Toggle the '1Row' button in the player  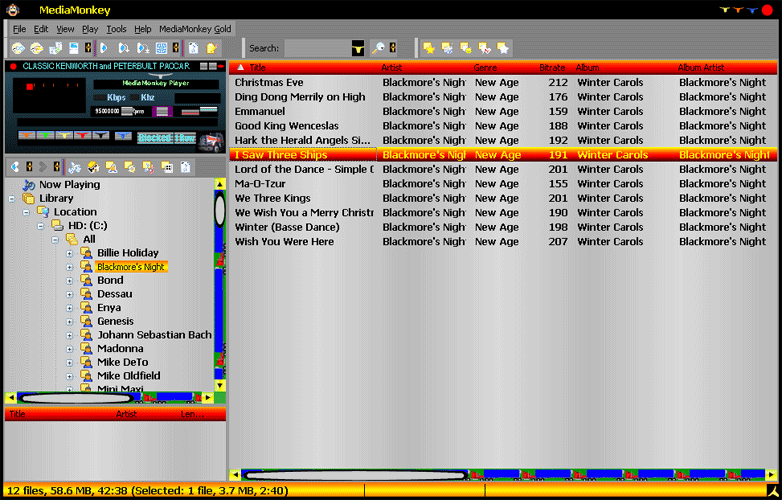coord(185,138)
